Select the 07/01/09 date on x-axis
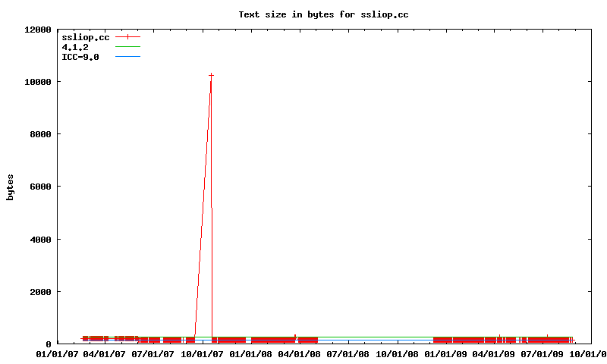Viewport: 607px width, 364px height. [542, 353]
